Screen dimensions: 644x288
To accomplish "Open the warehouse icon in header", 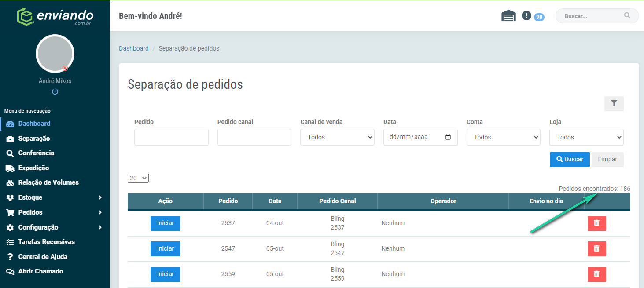I will click(508, 16).
